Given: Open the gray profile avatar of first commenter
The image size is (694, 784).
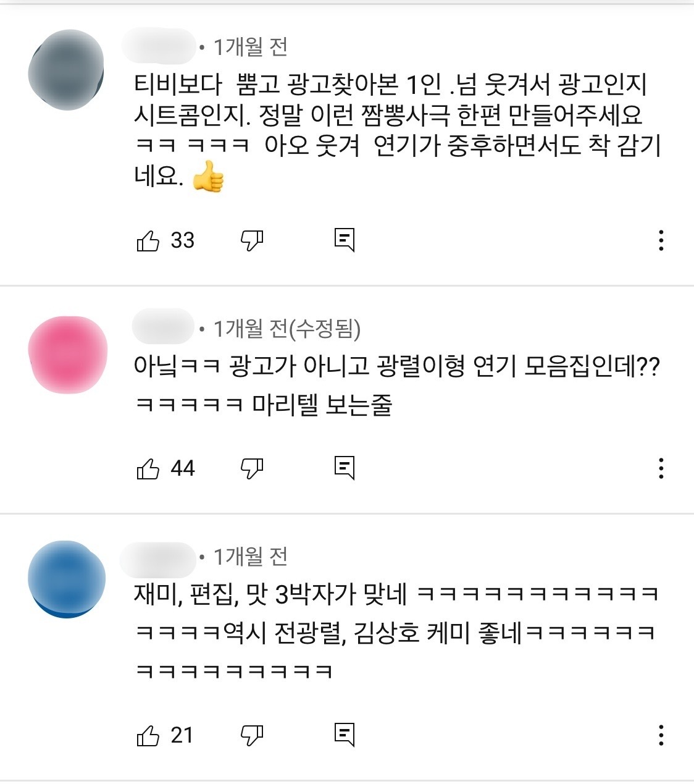Looking at the screenshot, I should 67,70.
